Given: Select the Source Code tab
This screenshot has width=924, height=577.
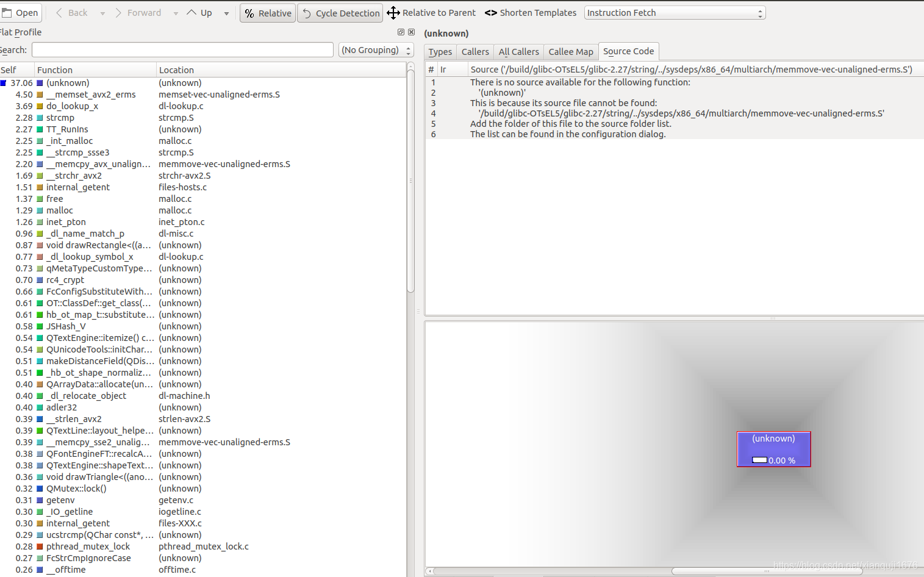Looking at the screenshot, I should [628, 51].
